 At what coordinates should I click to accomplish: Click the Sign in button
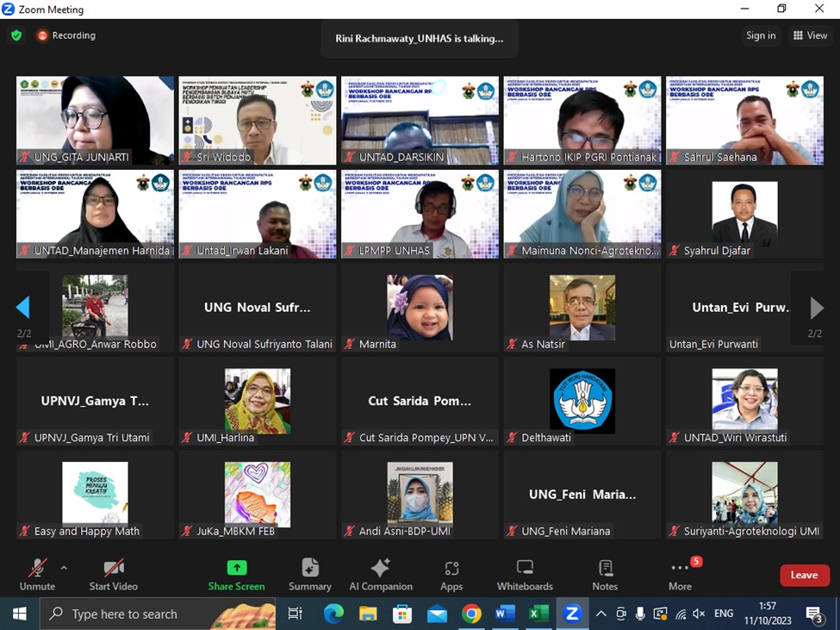[761, 35]
